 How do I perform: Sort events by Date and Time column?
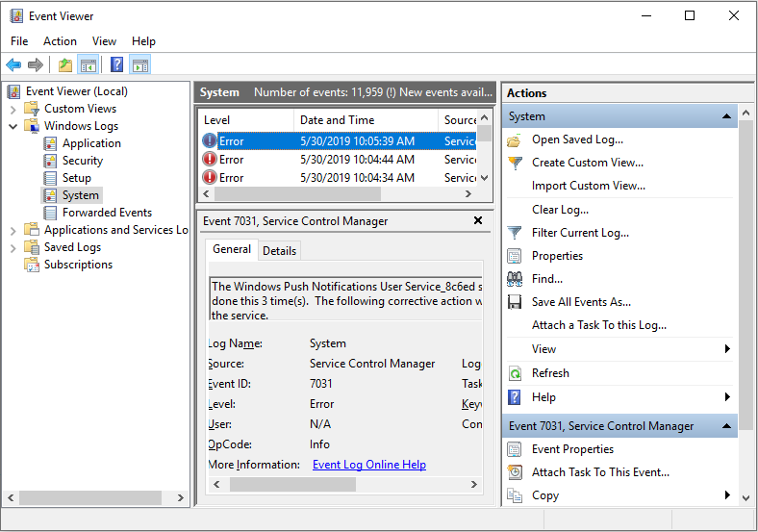point(366,120)
